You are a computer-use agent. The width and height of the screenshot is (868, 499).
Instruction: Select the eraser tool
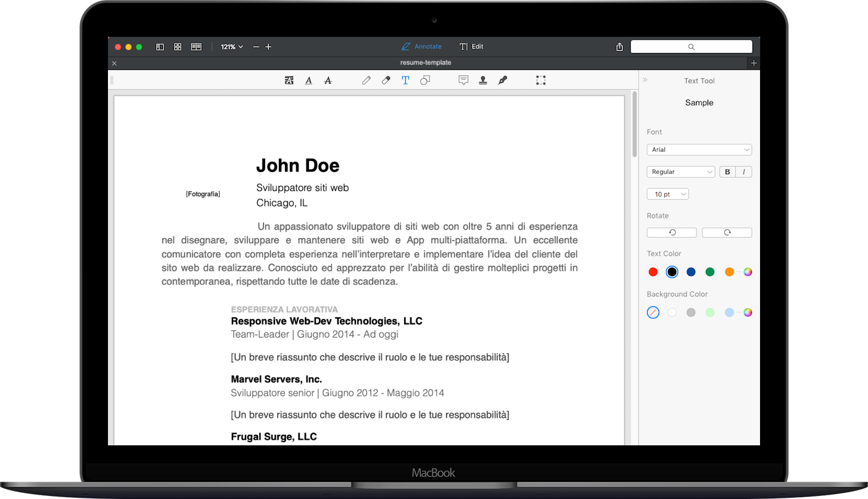(x=386, y=80)
